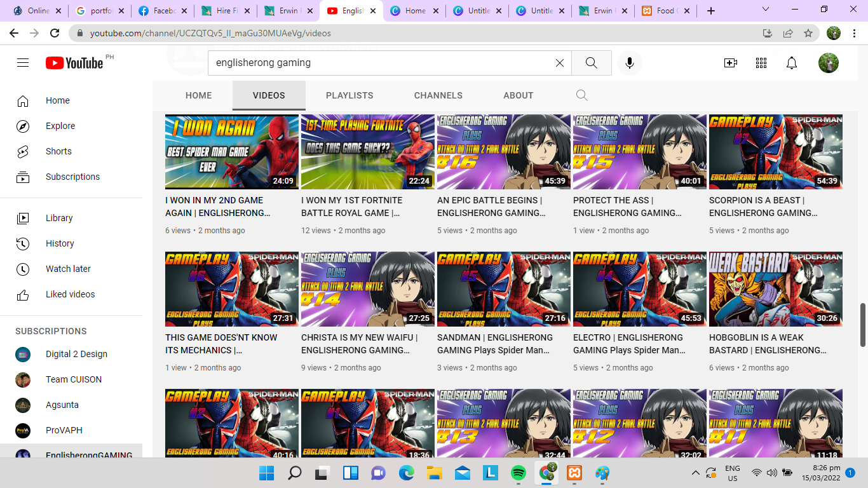Click the page vertical scrollbar thumb
The image size is (868, 488).
pyautogui.click(x=863, y=325)
